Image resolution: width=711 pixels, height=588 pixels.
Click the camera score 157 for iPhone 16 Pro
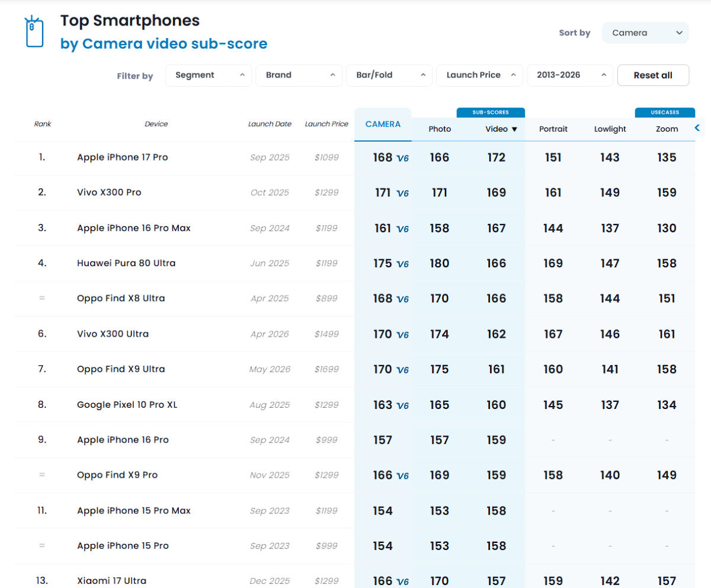tap(383, 440)
